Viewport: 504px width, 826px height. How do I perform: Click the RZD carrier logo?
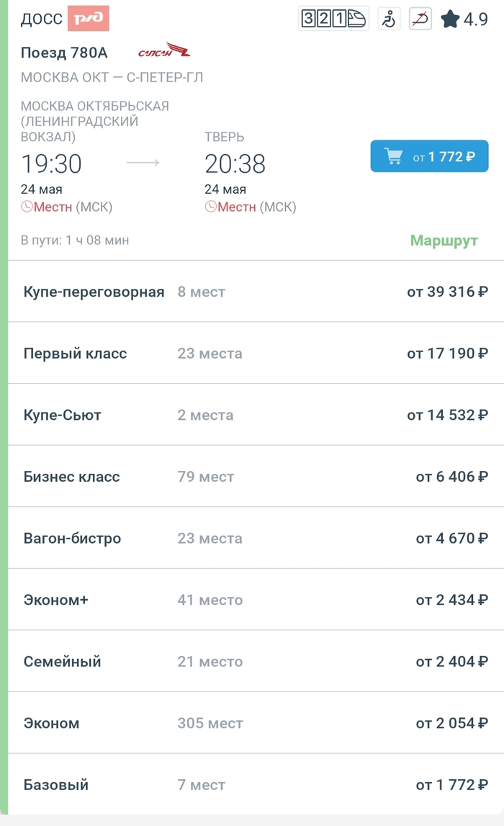tap(88, 19)
